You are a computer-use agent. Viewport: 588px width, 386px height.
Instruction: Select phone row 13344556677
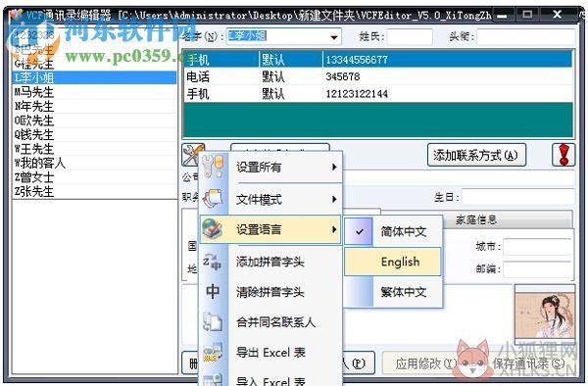378,59
